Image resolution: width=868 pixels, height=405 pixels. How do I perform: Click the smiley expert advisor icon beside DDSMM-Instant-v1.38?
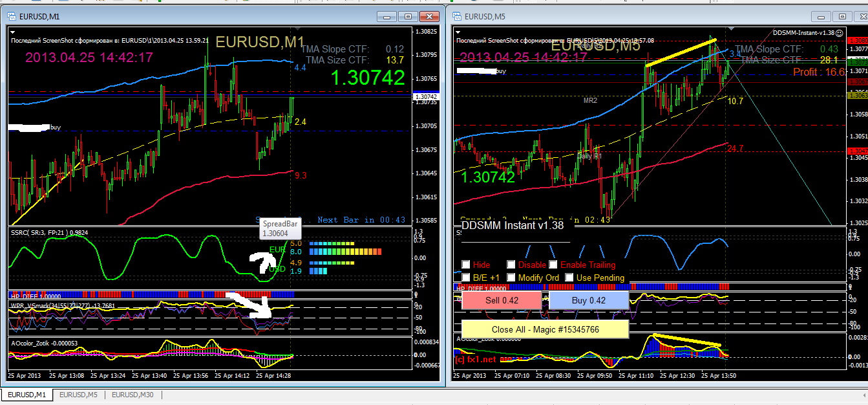[x=840, y=32]
